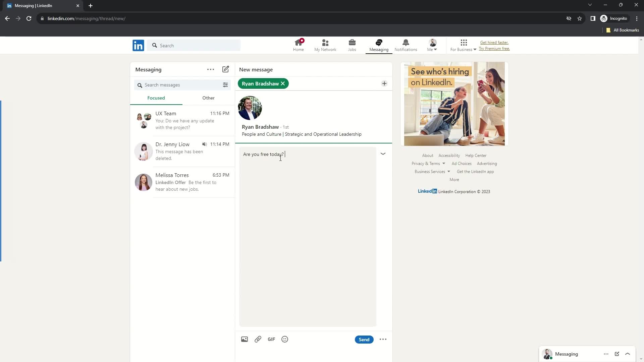Click the messaging settings ellipsis icon
The width and height of the screenshot is (644, 362).
click(x=211, y=69)
